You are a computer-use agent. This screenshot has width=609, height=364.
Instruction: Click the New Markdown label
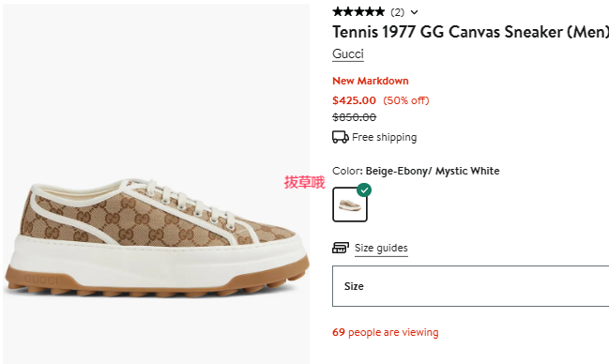pos(371,81)
